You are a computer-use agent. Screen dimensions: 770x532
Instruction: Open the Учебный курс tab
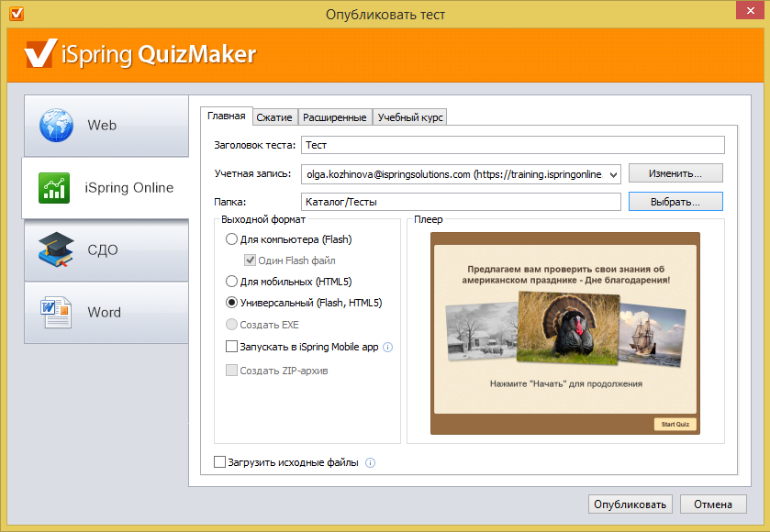[x=410, y=117]
